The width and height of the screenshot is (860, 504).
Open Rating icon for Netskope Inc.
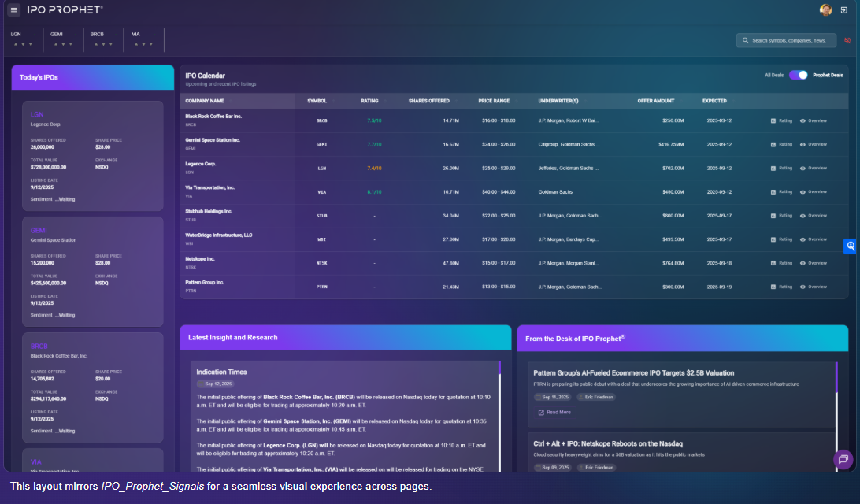click(773, 263)
